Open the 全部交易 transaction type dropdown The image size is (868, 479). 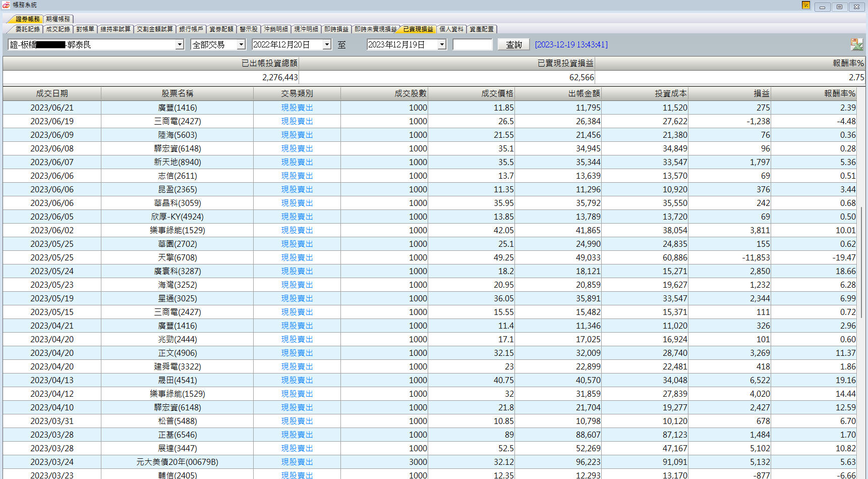coord(241,44)
